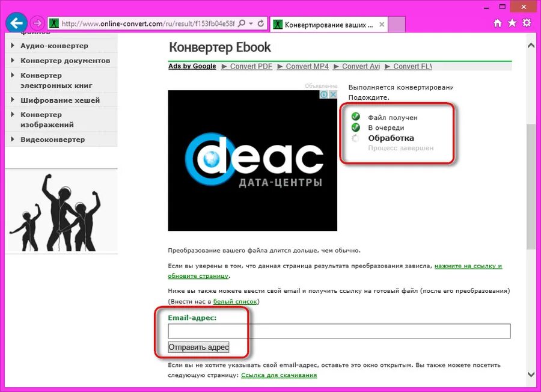Click green check next to Файл получен
541x392 pixels.
(355, 117)
